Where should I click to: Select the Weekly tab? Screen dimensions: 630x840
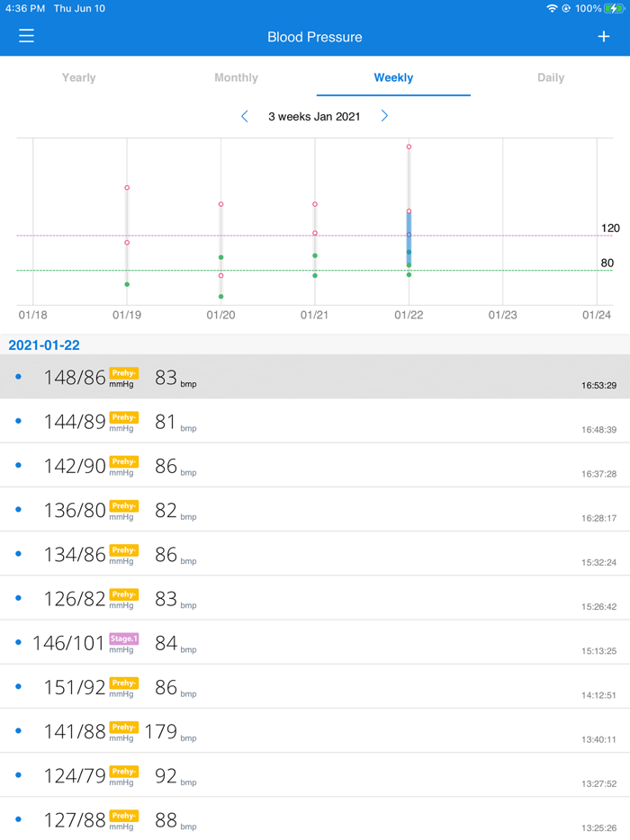(393, 77)
